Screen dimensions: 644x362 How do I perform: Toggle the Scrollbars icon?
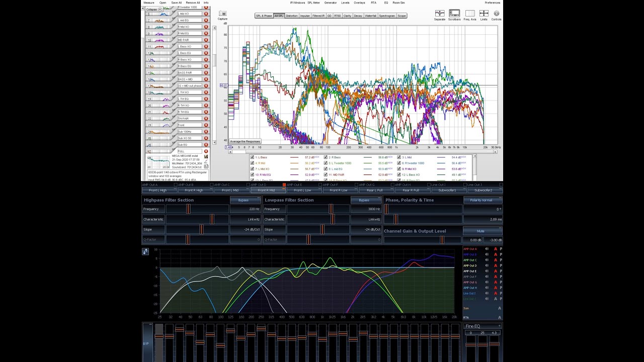click(x=454, y=14)
